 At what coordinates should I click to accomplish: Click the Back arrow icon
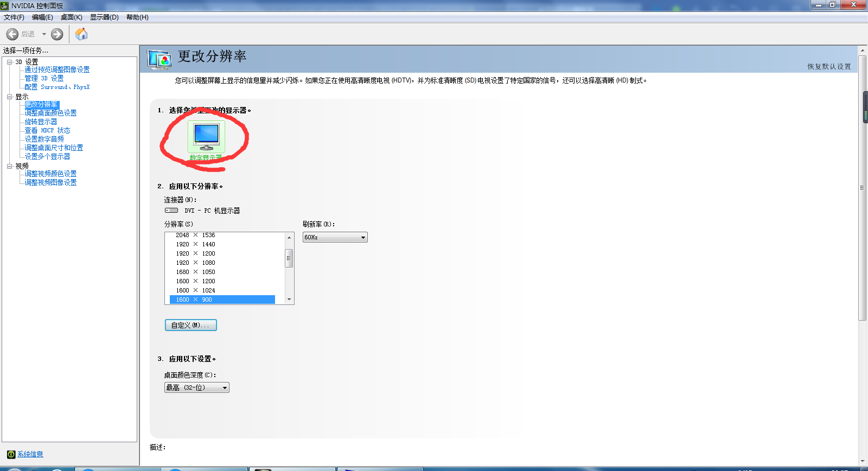12,34
